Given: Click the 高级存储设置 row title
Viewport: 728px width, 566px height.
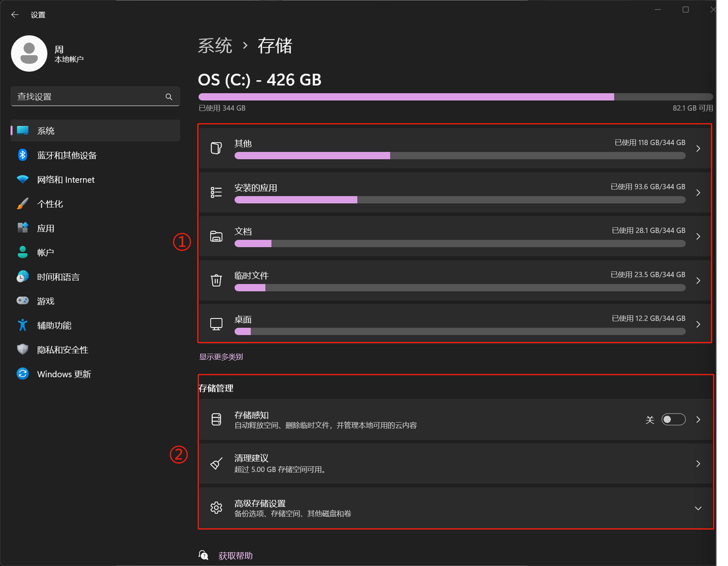Looking at the screenshot, I should click(x=260, y=503).
